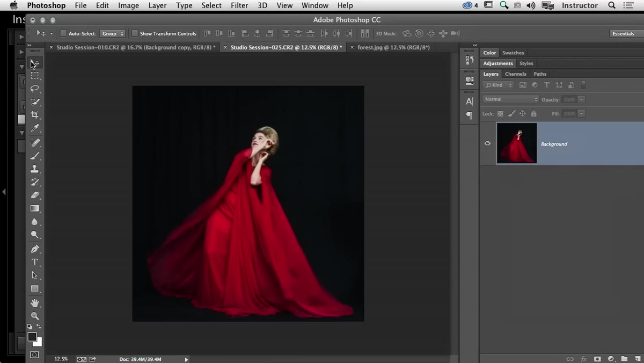The image size is (644, 363).
Task: Open the Auto-Select Group dropdown
Action: pyautogui.click(x=112, y=33)
